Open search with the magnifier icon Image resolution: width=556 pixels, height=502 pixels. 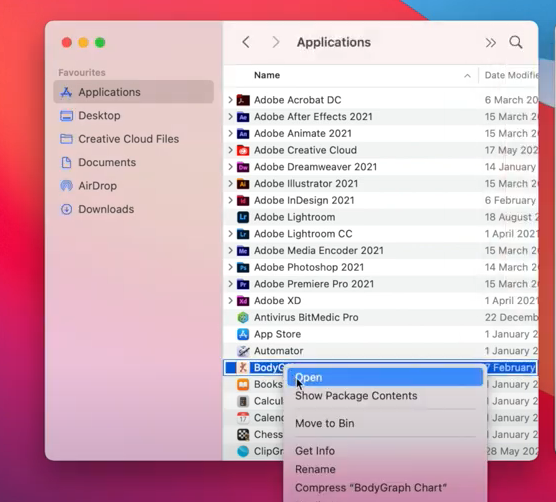click(x=516, y=43)
